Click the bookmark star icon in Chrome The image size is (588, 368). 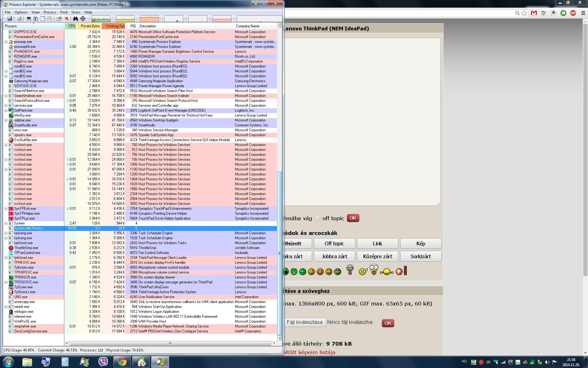tap(524, 13)
